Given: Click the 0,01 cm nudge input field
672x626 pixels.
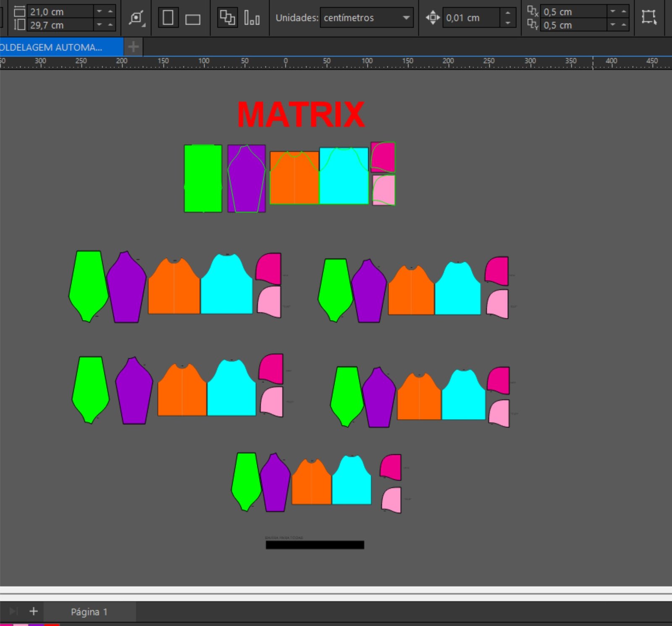Looking at the screenshot, I should [x=470, y=18].
